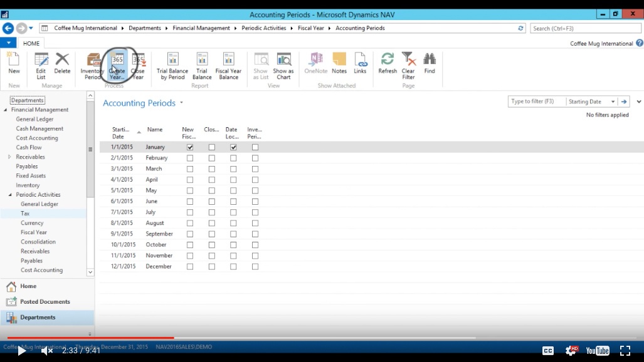
Task: Select Fiscal Year under Periodic Activities
Action: tap(34, 232)
